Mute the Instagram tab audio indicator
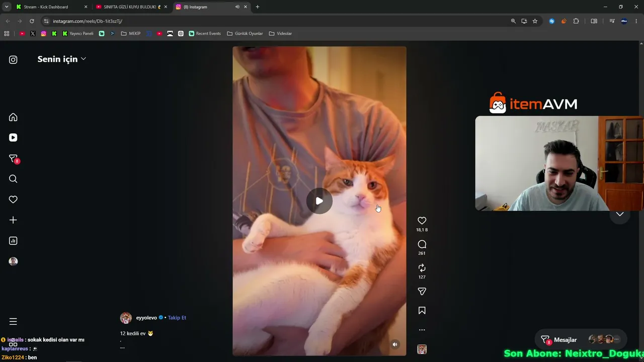Image resolution: width=644 pixels, height=362 pixels. point(237,7)
